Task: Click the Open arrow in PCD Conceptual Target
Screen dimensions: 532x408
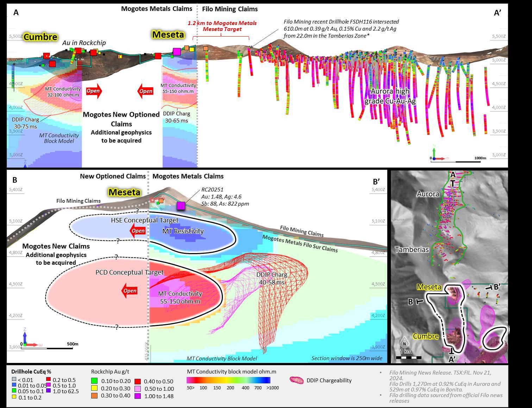Action: 130,291
